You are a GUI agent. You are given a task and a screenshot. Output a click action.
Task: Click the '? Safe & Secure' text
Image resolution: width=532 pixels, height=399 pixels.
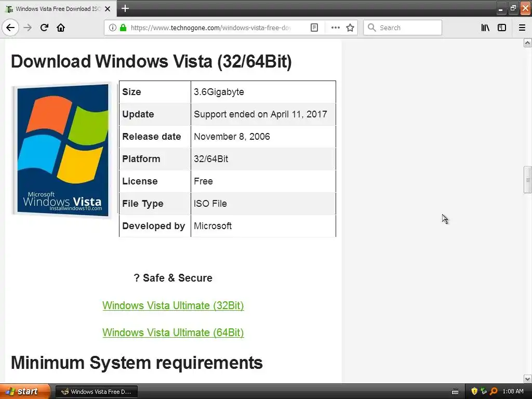(x=173, y=278)
